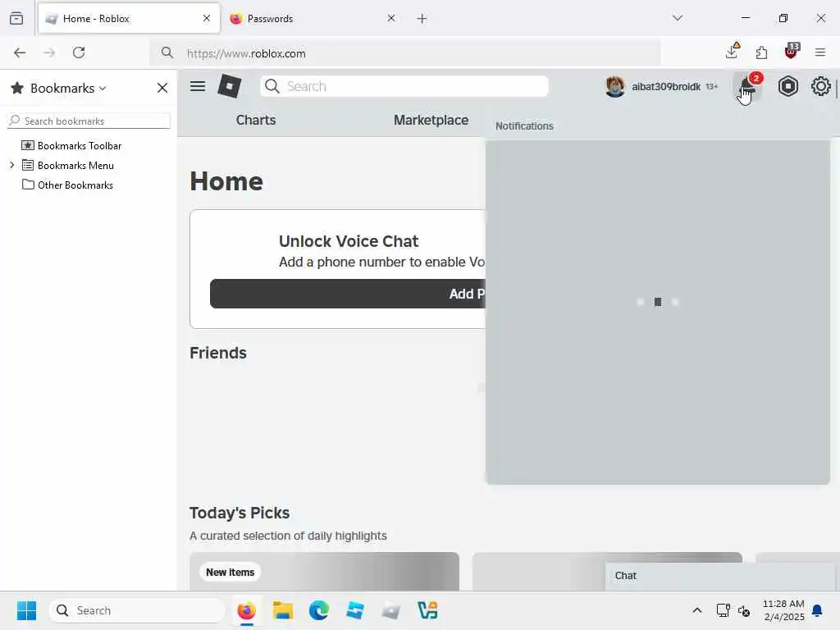The width and height of the screenshot is (840, 630).
Task: Open the taskbar clock and date
Action: point(783,610)
